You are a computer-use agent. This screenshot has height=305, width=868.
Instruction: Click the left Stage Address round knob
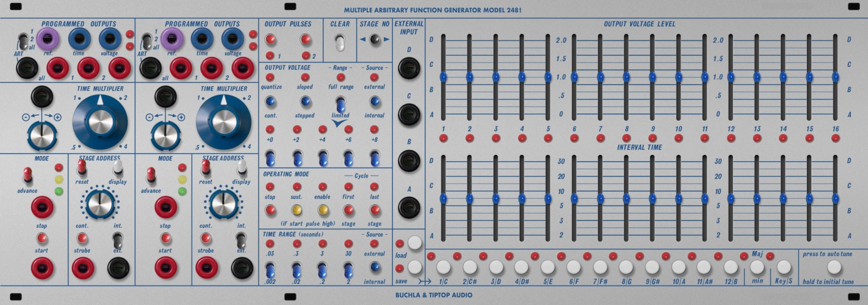tap(99, 203)
